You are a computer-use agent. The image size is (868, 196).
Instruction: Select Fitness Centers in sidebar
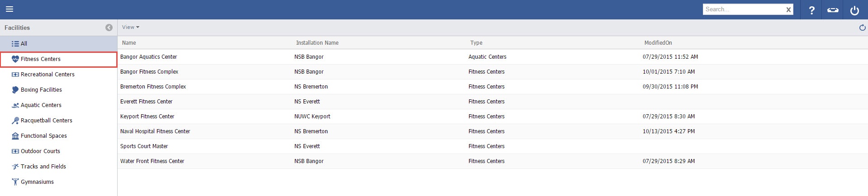[40, 59]
